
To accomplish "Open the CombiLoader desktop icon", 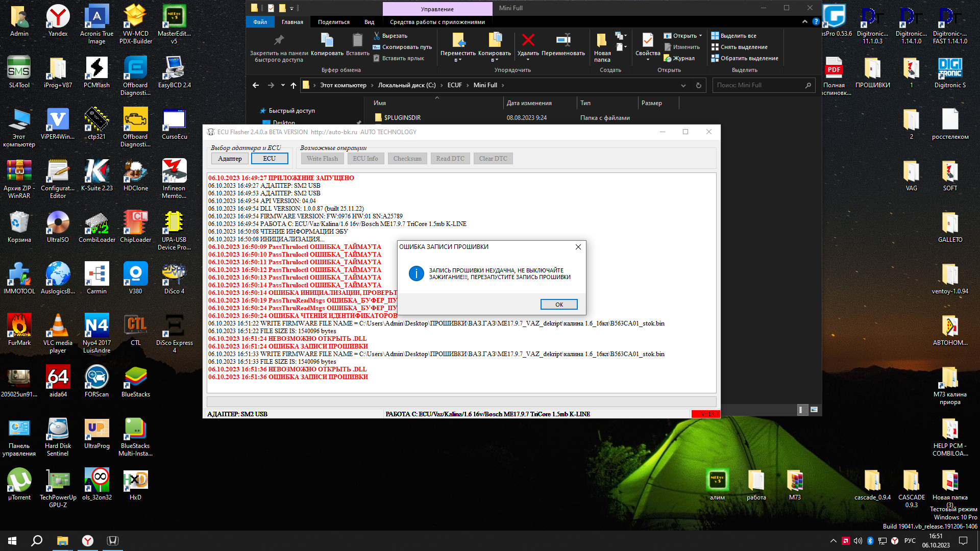I will (96, 223).
